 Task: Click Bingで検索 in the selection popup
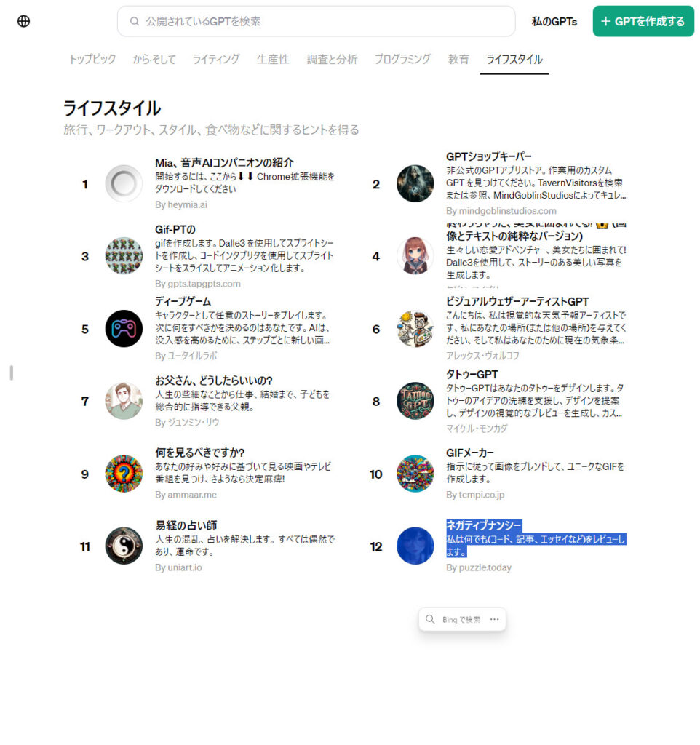tap(454, 620)
